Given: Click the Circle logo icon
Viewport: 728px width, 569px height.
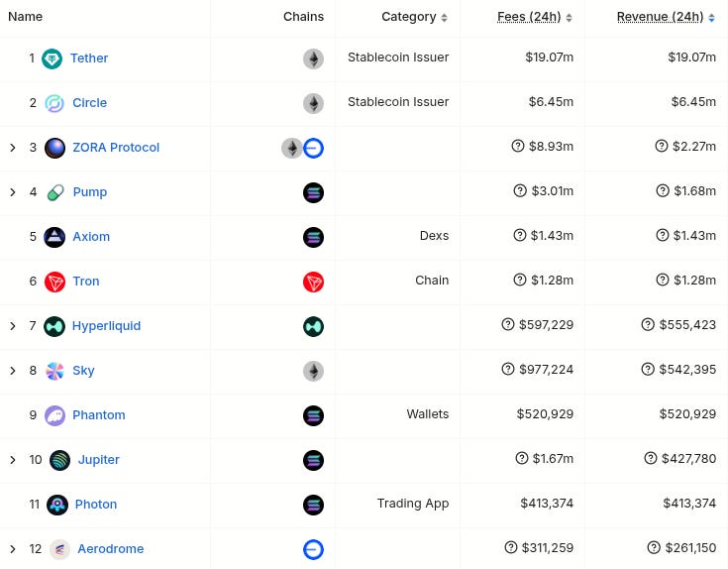Looking at the screenshot, I should point(54,103).
